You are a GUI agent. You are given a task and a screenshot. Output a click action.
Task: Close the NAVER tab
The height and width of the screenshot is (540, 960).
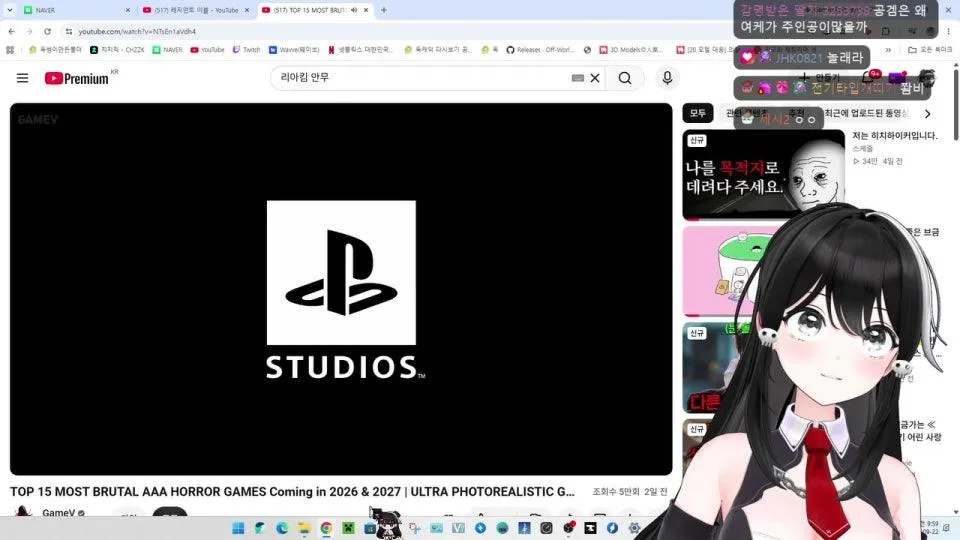tap(127, 10)
